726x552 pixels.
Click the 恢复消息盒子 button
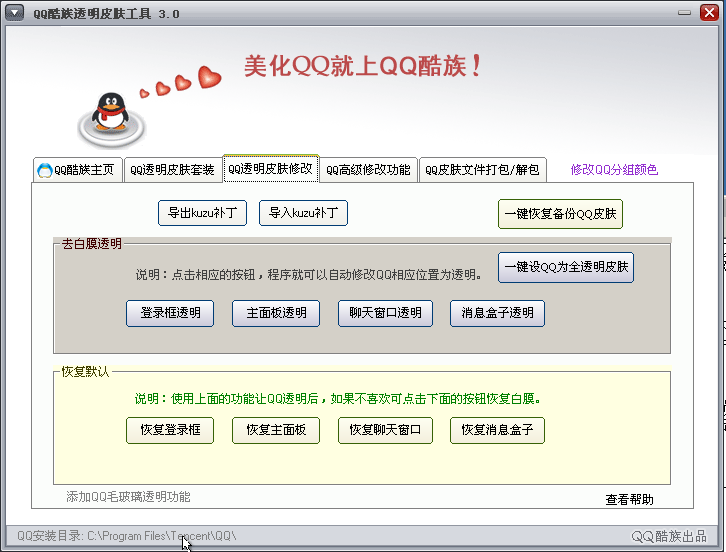click(497, 430)
